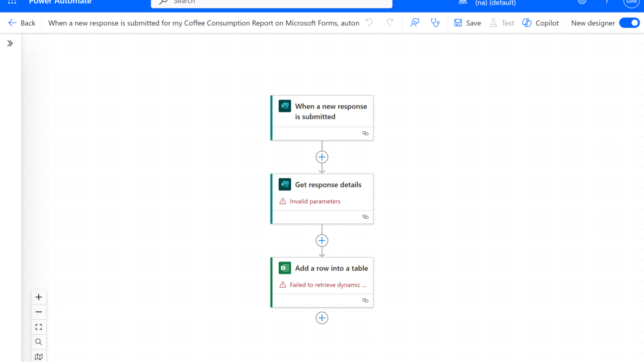Click the Search box in the header
This screenshot has height=362, width=644.
(272, 3)
